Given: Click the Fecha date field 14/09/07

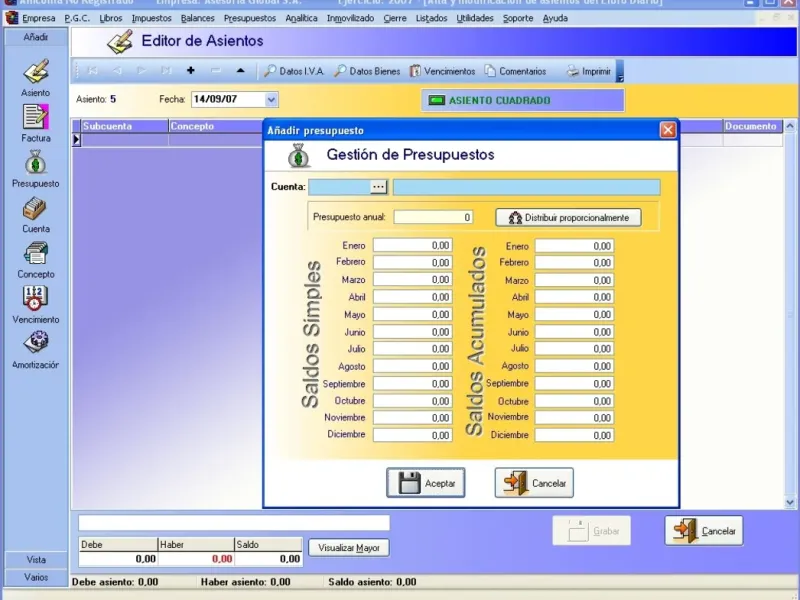Looking at the screenshot, I should click(229, 99).
